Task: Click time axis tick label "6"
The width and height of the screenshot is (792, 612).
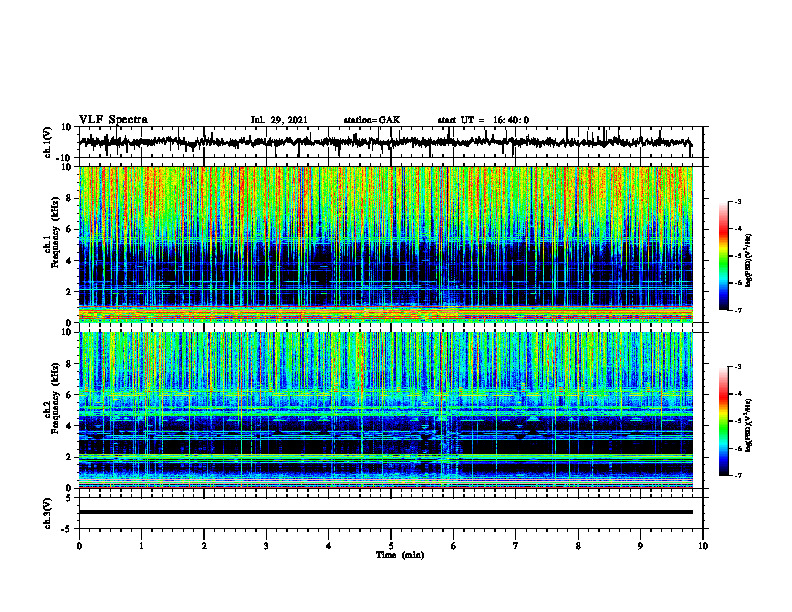Action: pyautogui.click(x=454, y=546)
